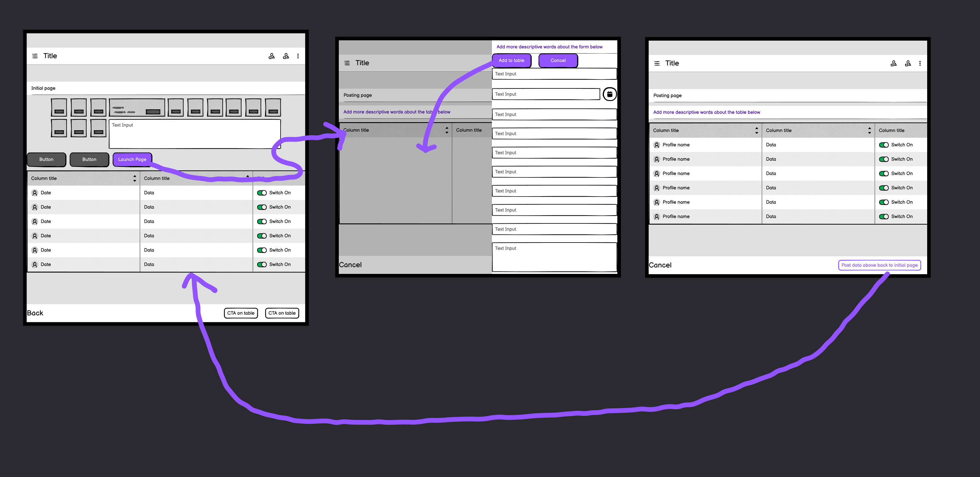Click the delete basket icon beside the text input

pyautogui.click(x=610, y=94)
